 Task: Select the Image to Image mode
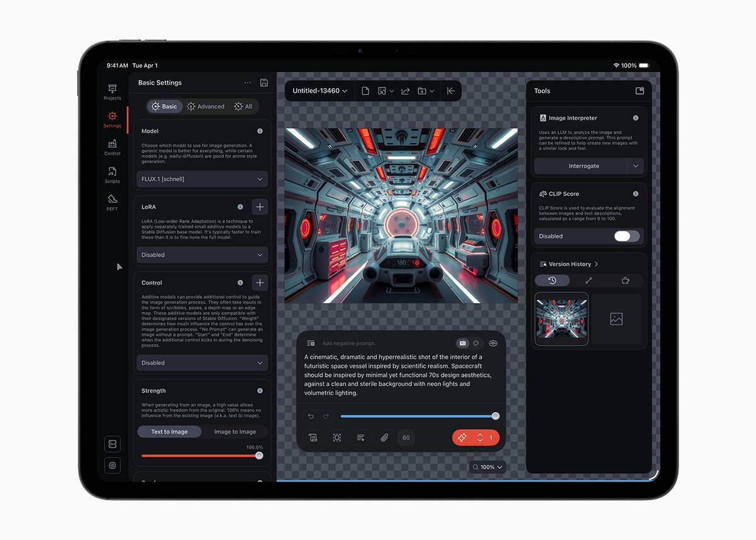pos(235,432)
